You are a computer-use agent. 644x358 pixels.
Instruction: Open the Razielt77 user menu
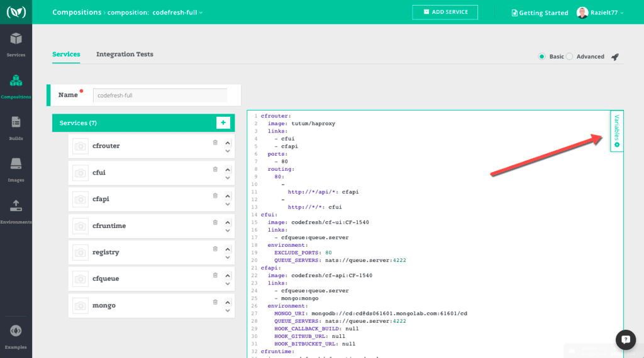click(600, 13)
